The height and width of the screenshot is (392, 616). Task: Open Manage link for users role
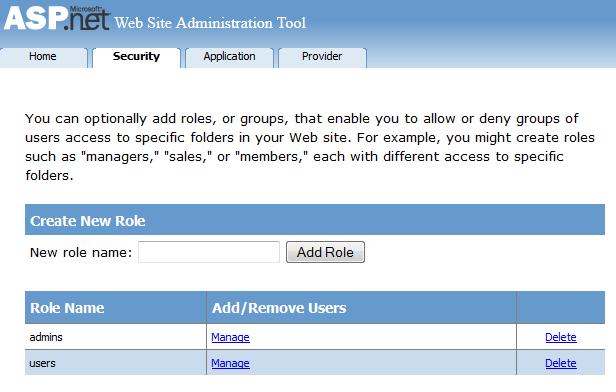230,363
